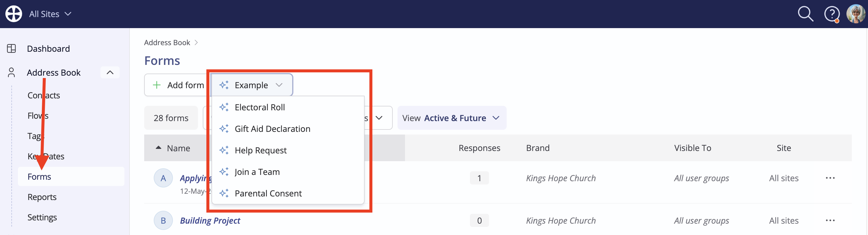Select Electoral Roll example form
Image resolution: width=868 pixels, height=235 pixels.
point(288,107)
